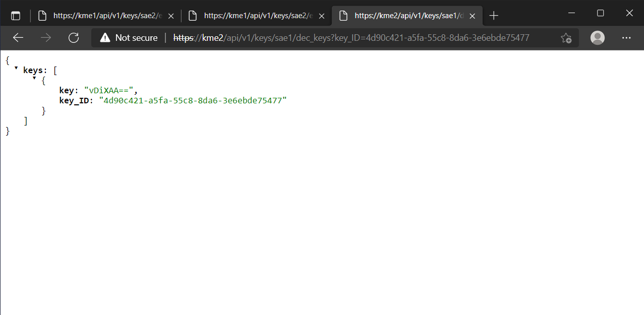
Task: Close the kme2 sae1 tab
Action: 473,16
